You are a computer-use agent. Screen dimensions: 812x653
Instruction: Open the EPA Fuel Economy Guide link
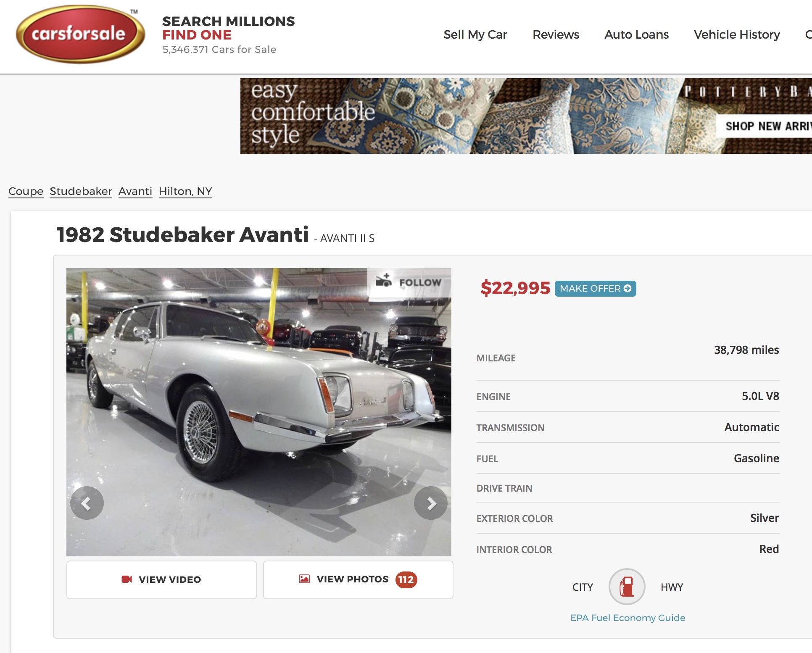(x=627, y=618)
